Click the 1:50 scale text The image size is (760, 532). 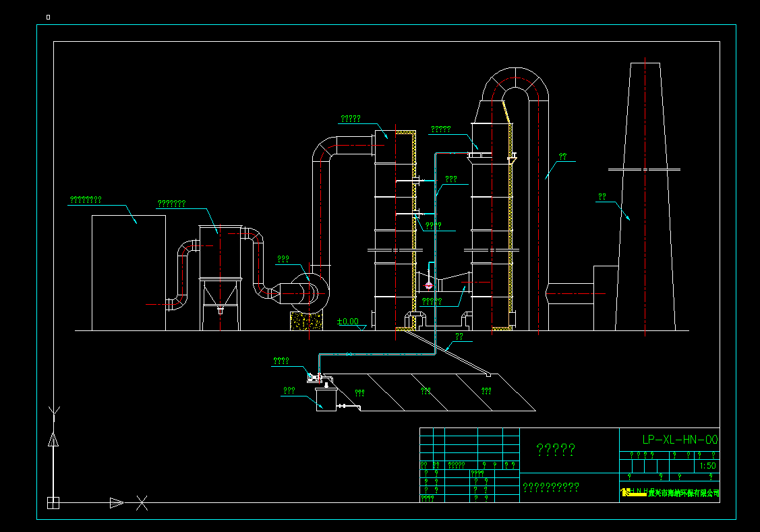coord(708,465)
